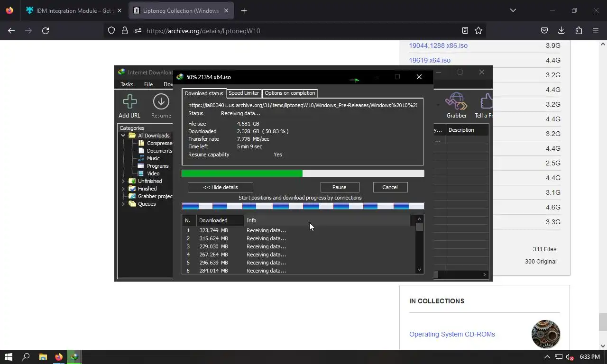Click the Tell a Friend thumbs-up icon

pyautogui.click(x=486, y=101)
